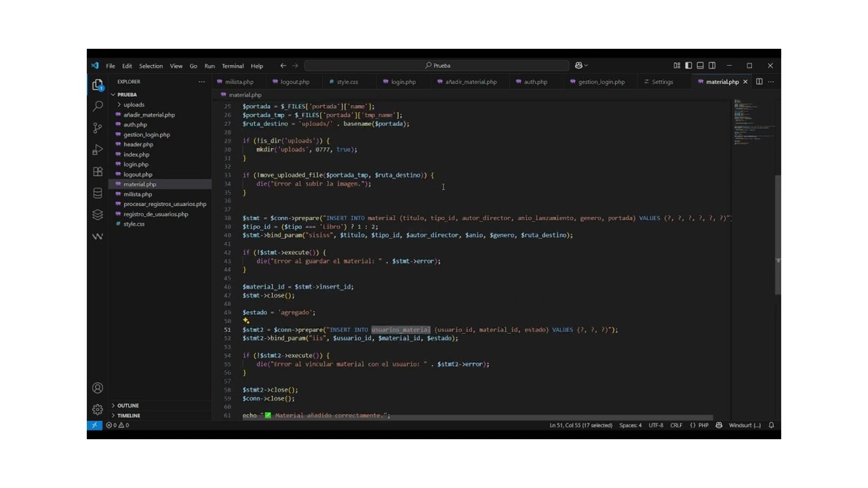The height and width of the screenshot is (488, 868).
Task: Open the View menu
Action: coord(176,66)
